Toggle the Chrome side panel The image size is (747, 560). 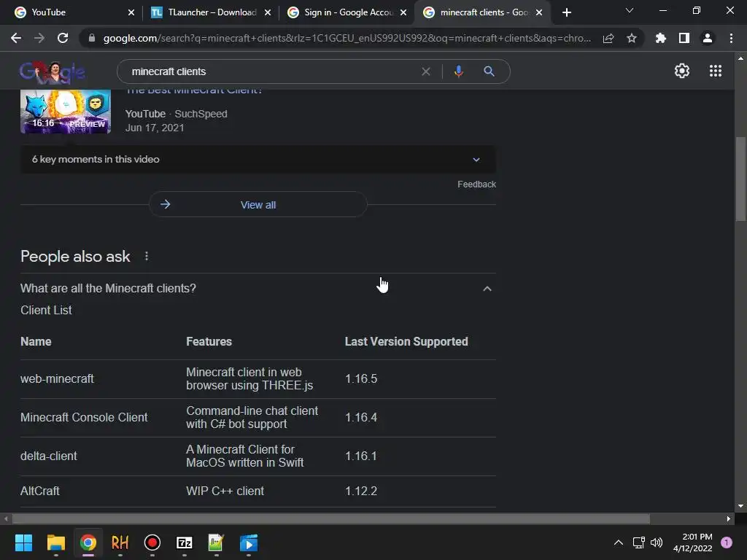tap(684, 38)
